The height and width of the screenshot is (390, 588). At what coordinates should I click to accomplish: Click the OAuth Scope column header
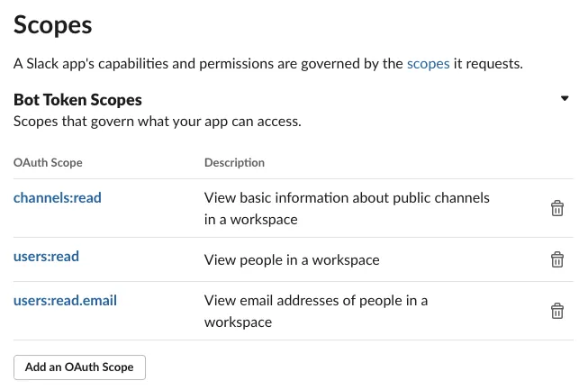[x=48, y=163]
